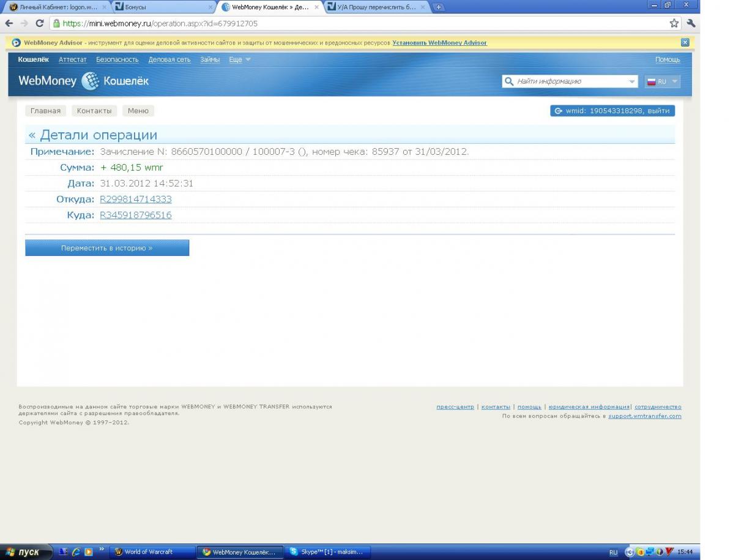Switch to Skype in the taskbar
The width and height of the screenshot is (744, 560).
pyautogui.click(x=328, y=552)
